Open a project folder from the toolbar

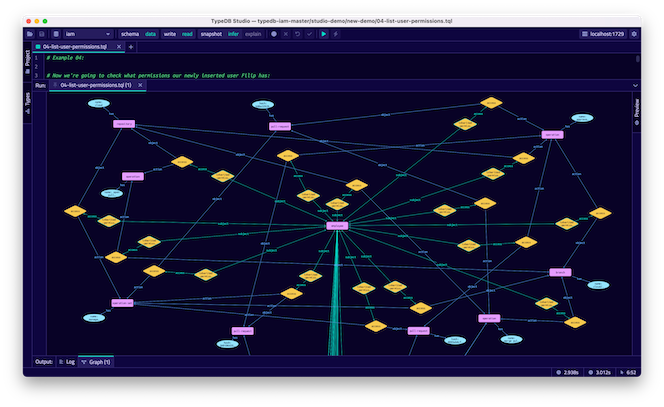30,34
